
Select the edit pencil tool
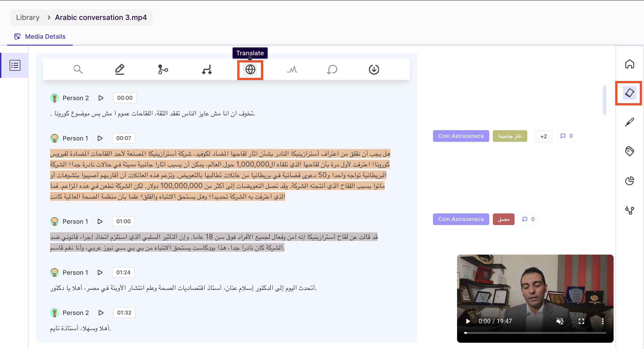click(120, 69)
